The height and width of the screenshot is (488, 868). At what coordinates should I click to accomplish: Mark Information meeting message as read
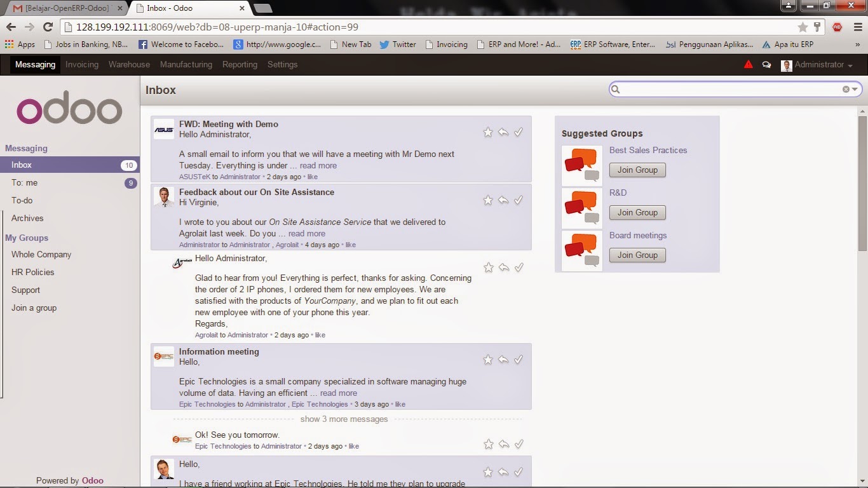pos(519,360)
